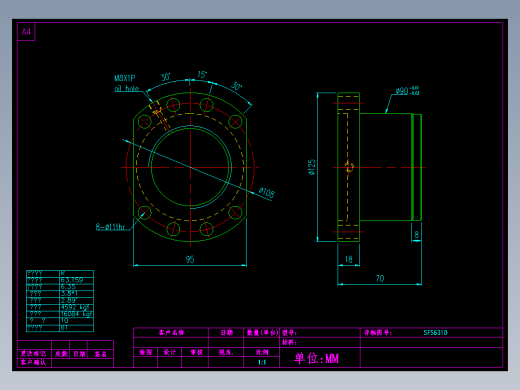Select the ø125 flange diameter dimension
The width and height of the screenshot is (520, 390).
[x=312, y=167]
